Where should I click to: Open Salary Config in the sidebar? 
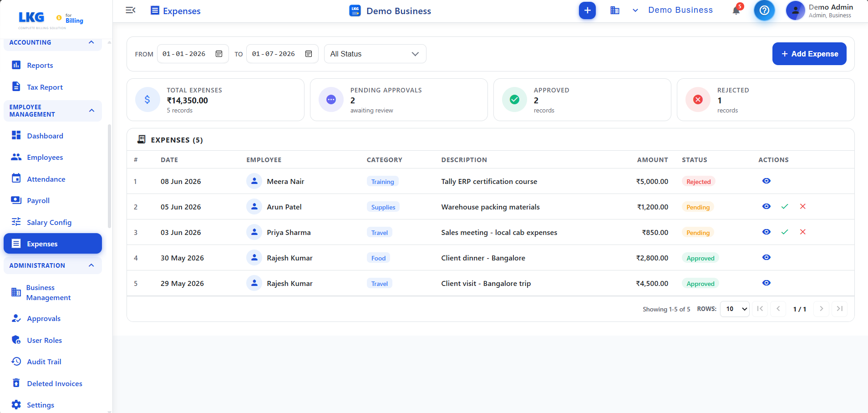[x=53, y=222]
